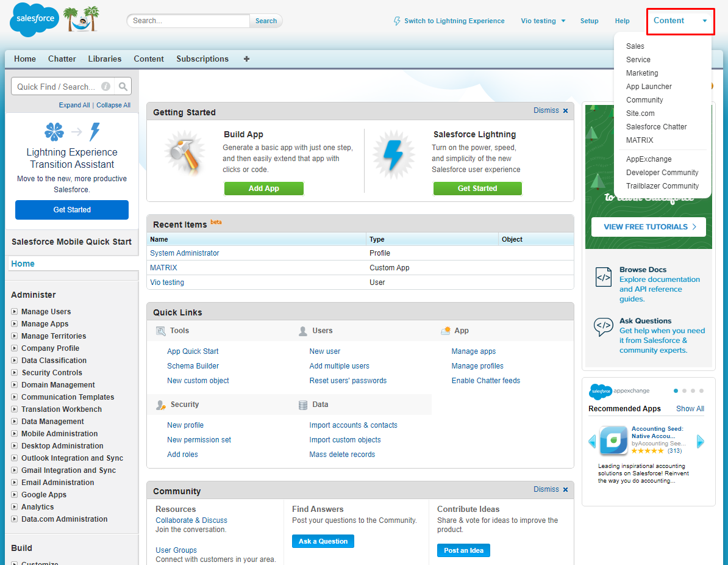Image resolution: width=728 pixels, height=565 pixels.
Task: Expand the Data Management tree node
Action: click(x=15, y=421)
